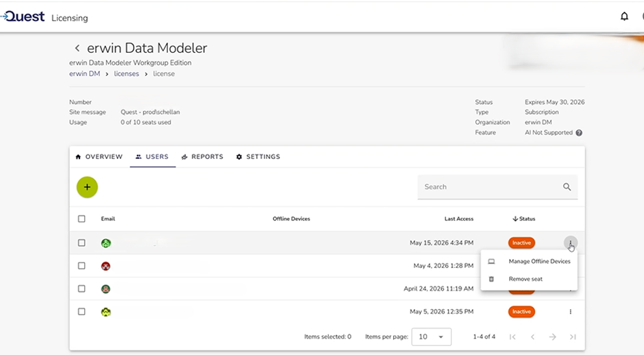The image size is (644, 355).
Task: Select the checkbox for the May 15, 2026 row
Action: tap(82, 243)
